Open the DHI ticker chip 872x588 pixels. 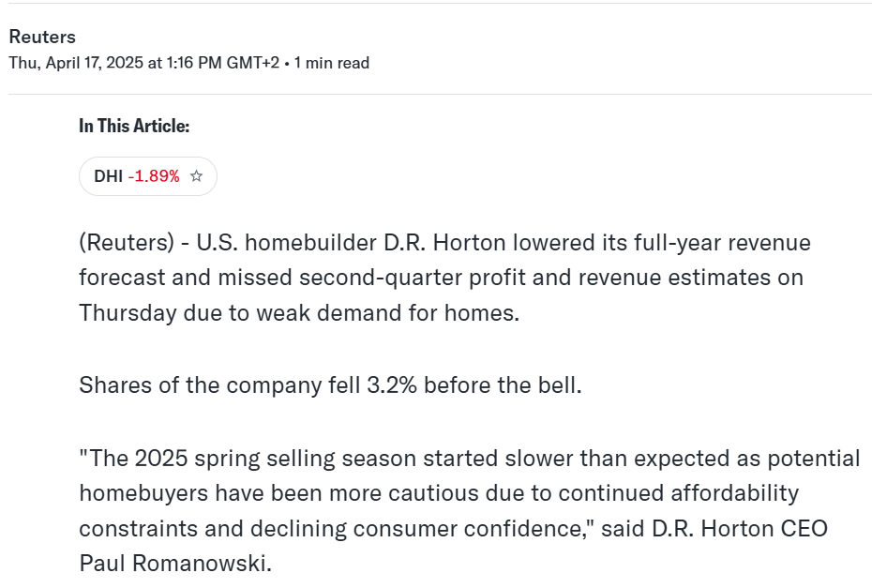point(109,175)
